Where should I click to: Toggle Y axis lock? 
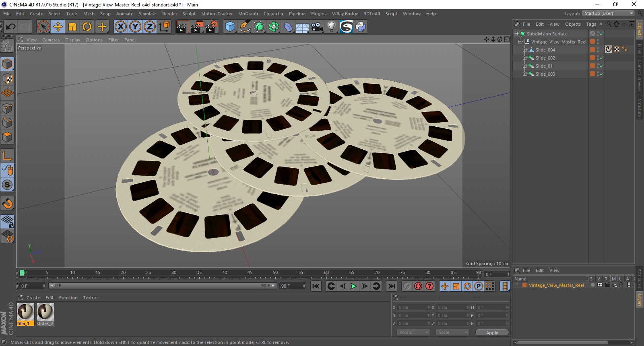(x=135, y=27)
